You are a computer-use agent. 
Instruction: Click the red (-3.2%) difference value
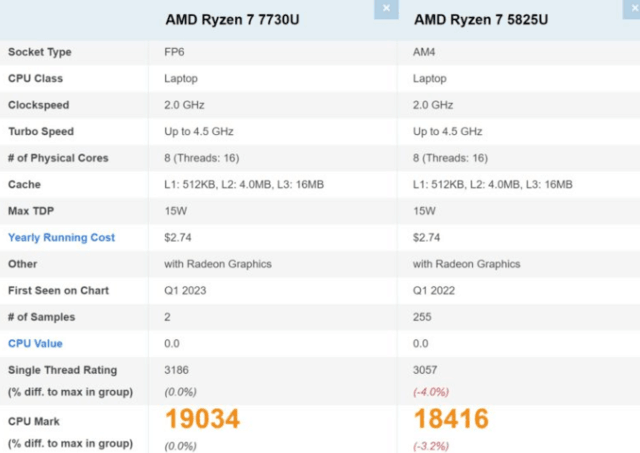[x=431, y=443]
